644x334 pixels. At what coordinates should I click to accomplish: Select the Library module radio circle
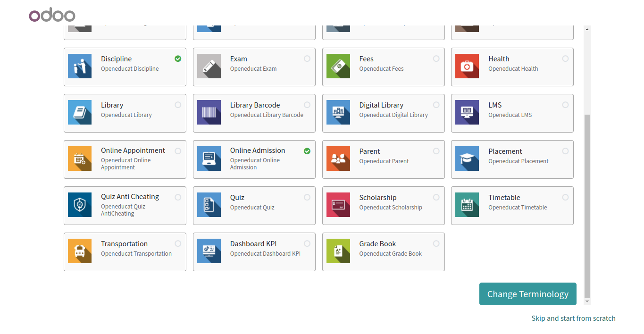pos(178,105)
